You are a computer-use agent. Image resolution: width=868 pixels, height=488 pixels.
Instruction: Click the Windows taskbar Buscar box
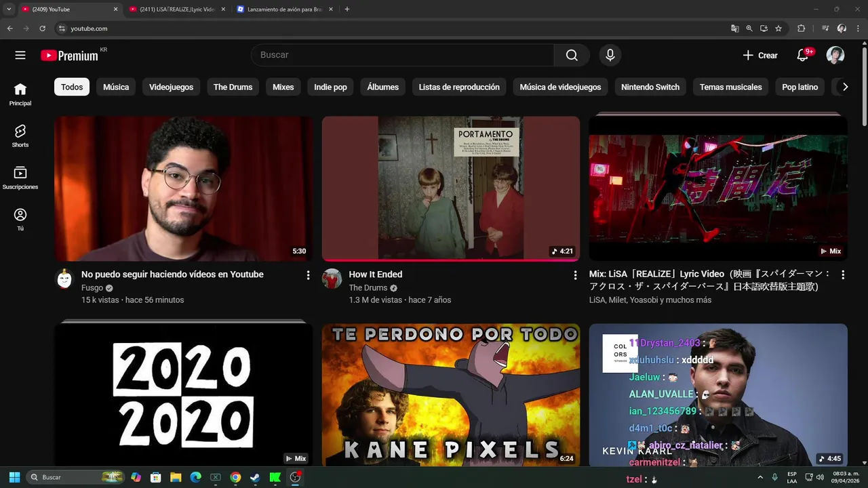[x=76, y=477]
